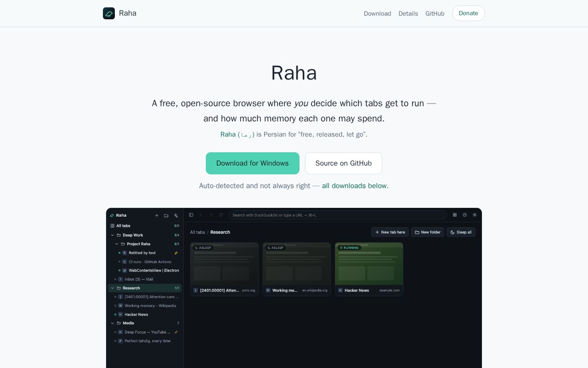Click the pin icon on the Deep Focus — YouTube row
The width and height of the screenshot is (588, 368).
[x=176, y=332]
